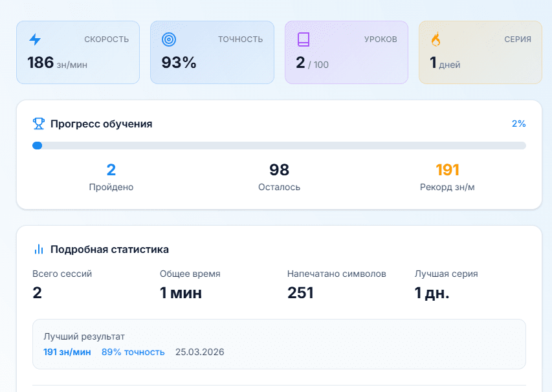Click the blue 2 above Пройдено

(111, 170)
